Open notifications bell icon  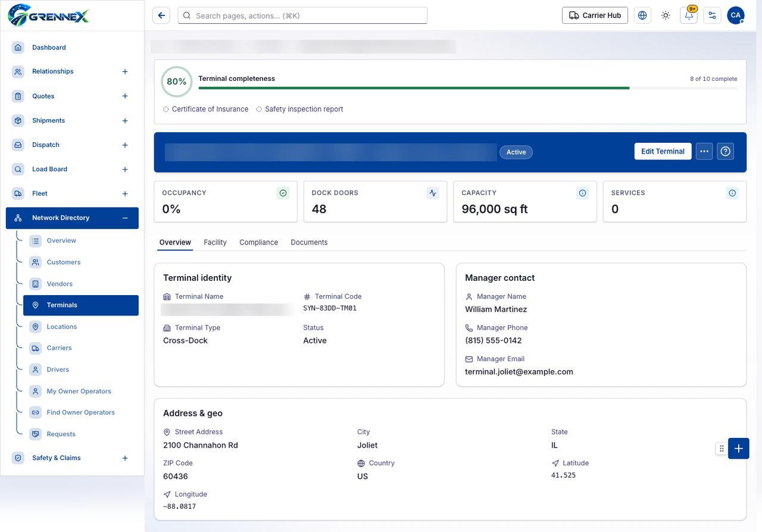coord(689,15)
